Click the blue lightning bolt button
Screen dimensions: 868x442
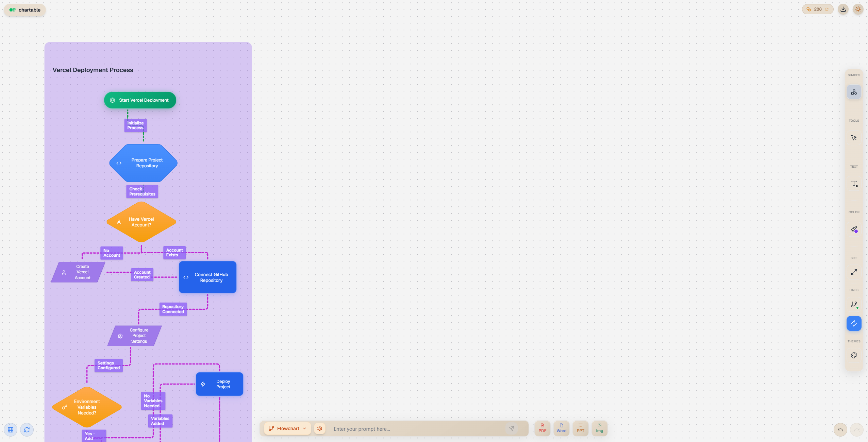(854, 323)
